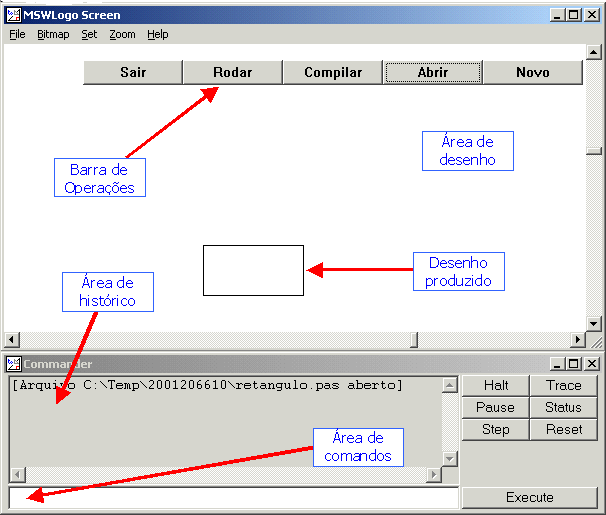Click the Status button in Commander
Image resolution: width=606 pixels, height=515 pixels.
(564, 408)
